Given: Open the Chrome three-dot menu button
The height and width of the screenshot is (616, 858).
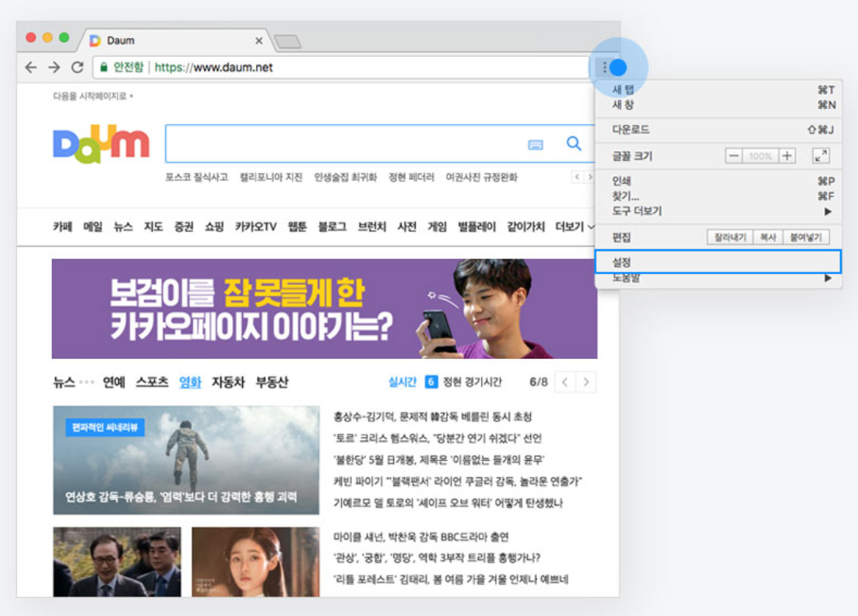Looking at the screenshot, I should click(604, 67).
